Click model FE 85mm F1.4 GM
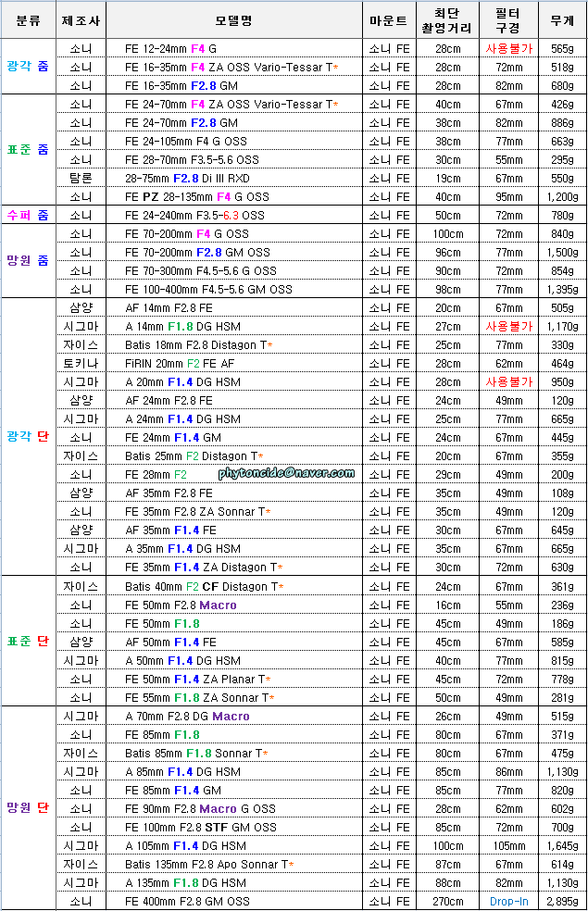Viewport: 588px width, 911px height. 173,792
